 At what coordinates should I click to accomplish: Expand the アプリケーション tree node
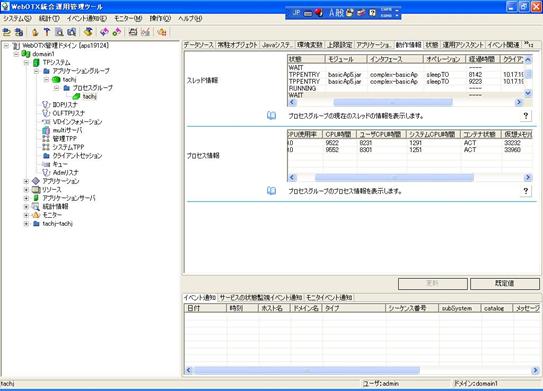click(26, 181)
